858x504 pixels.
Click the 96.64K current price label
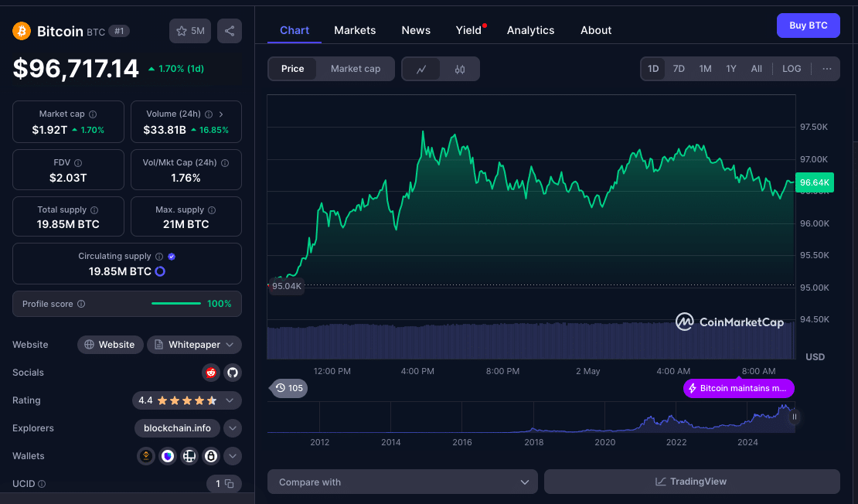coord(814,182)
